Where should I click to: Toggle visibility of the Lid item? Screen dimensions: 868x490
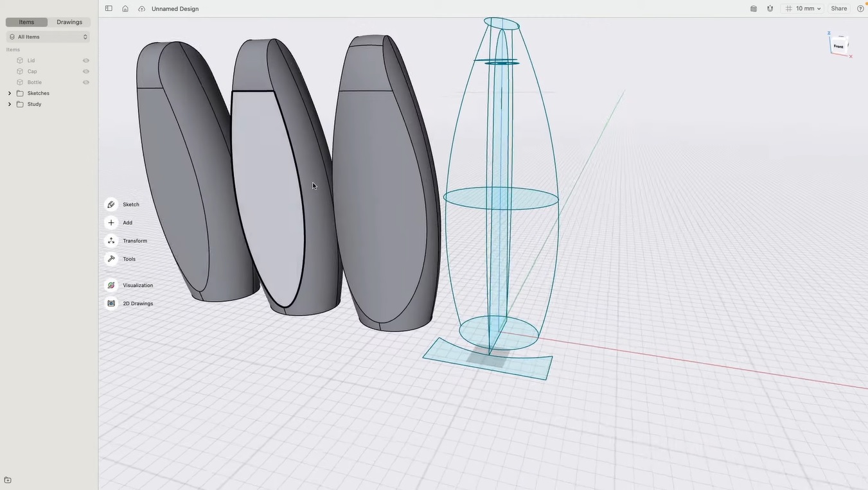click(x=86, y=60)
